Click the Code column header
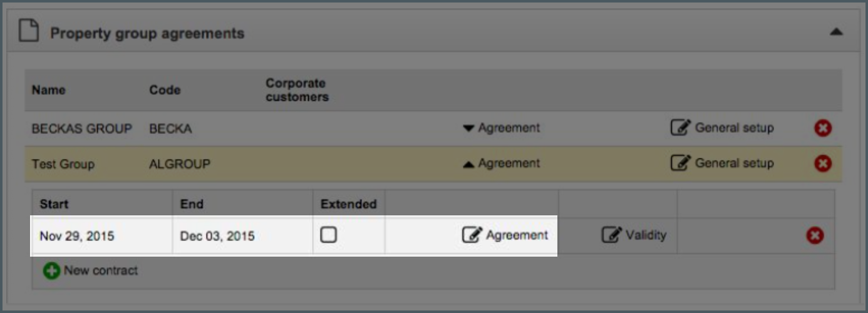This screenshot has height=313, width=868. pos(165,90)
